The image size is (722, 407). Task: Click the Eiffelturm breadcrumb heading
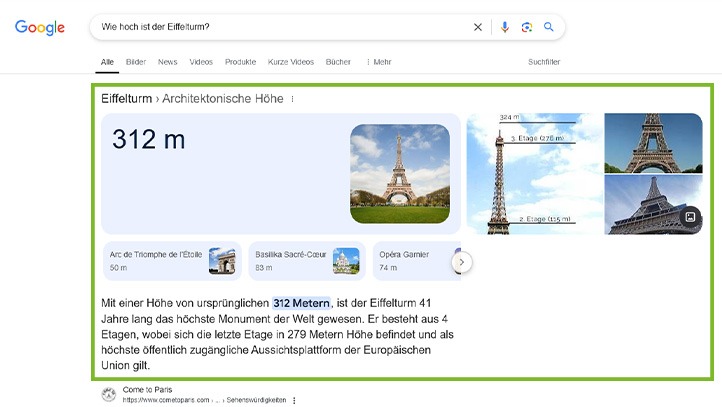point(127,99)
